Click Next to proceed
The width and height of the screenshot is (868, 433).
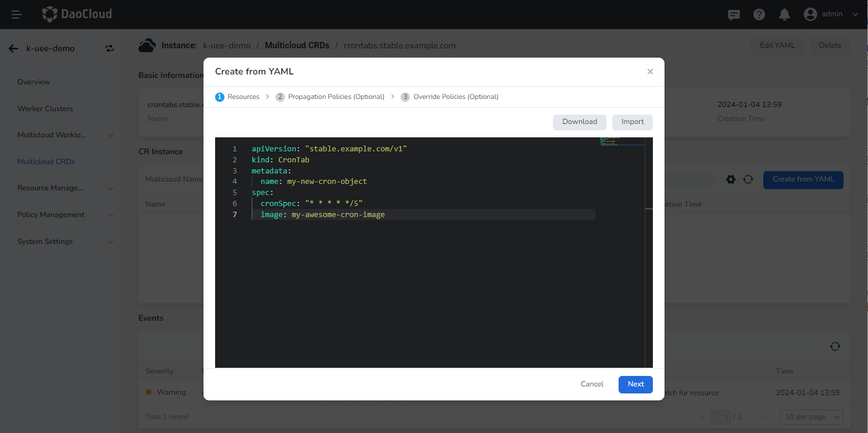[x=635, y=384]
